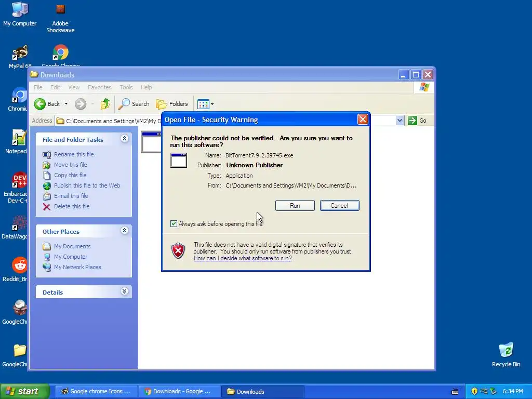Viewport: 532px width, 399px height.
Task: Click the Notepad++ desktop icon
Action: pyautogui.click(x=17, y=142)
